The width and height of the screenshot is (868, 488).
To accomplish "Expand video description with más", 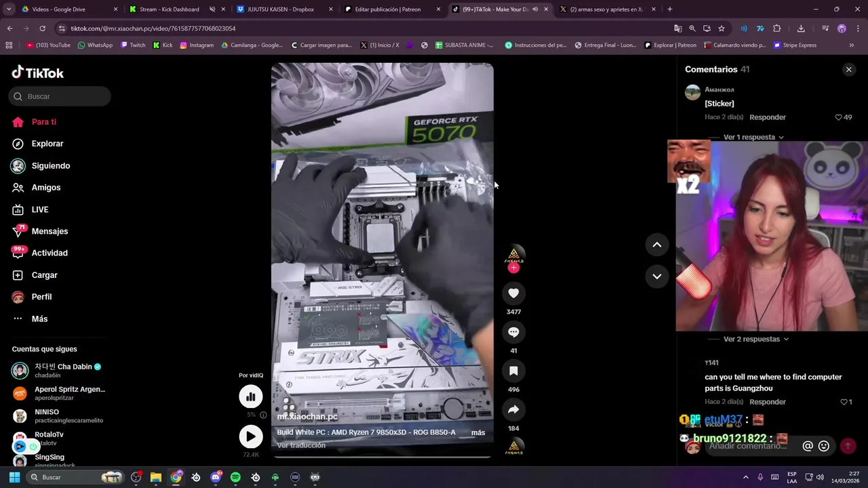I will click(x=478, y=432).
